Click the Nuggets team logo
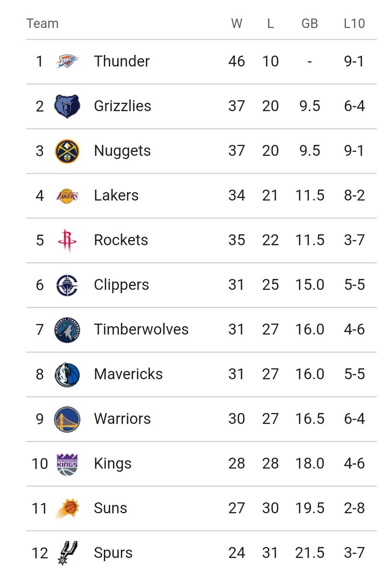Screen dimensions: 392x575 pyautogui.click(x=67, y=151)
